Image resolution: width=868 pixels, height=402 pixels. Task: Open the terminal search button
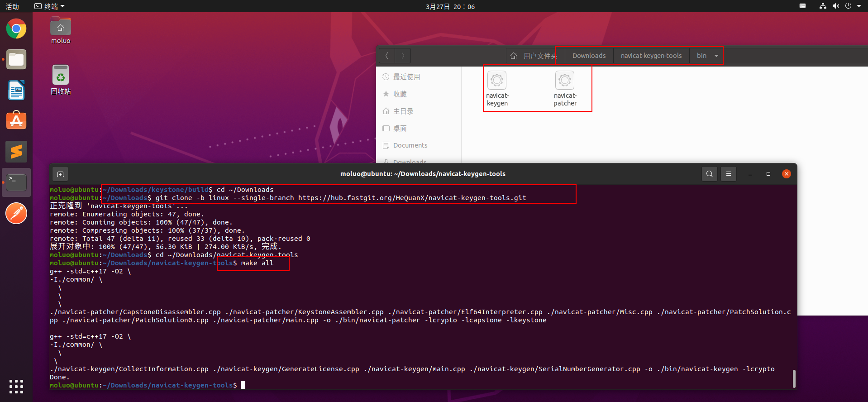point(709,174)
